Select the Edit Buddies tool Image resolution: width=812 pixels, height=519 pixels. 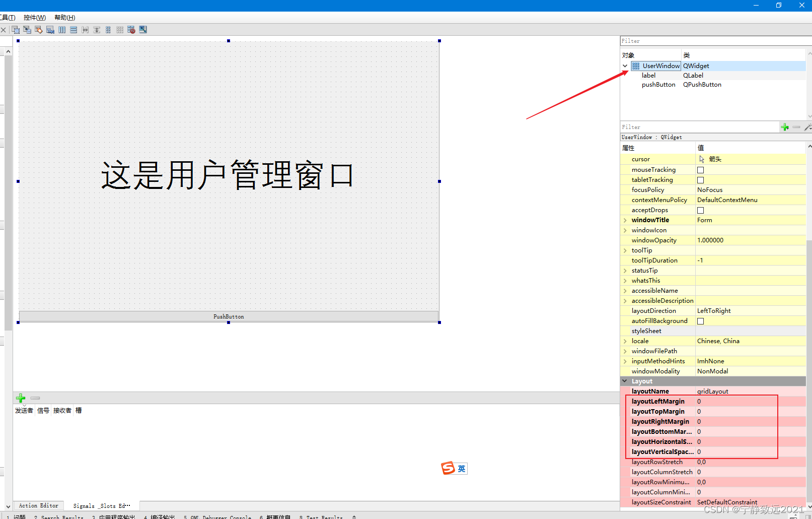pyautogui.click(x=38, y=29)
